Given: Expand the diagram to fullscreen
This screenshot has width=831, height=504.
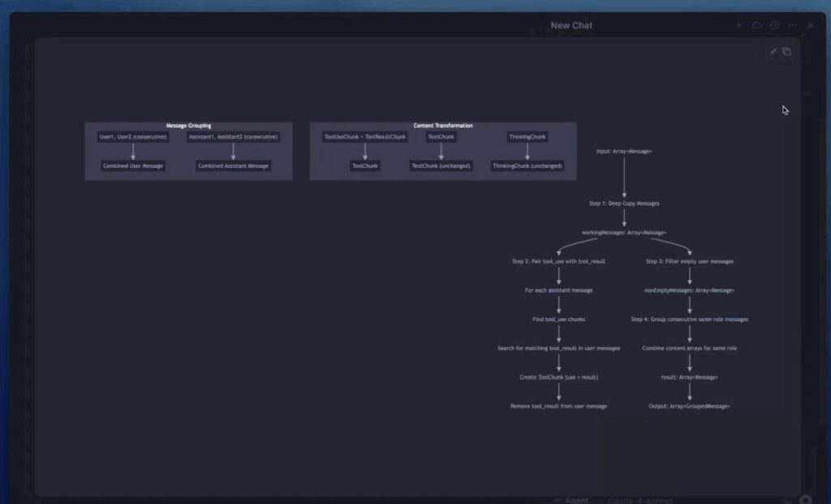Looking at the screenshot, I should [773, 52].
